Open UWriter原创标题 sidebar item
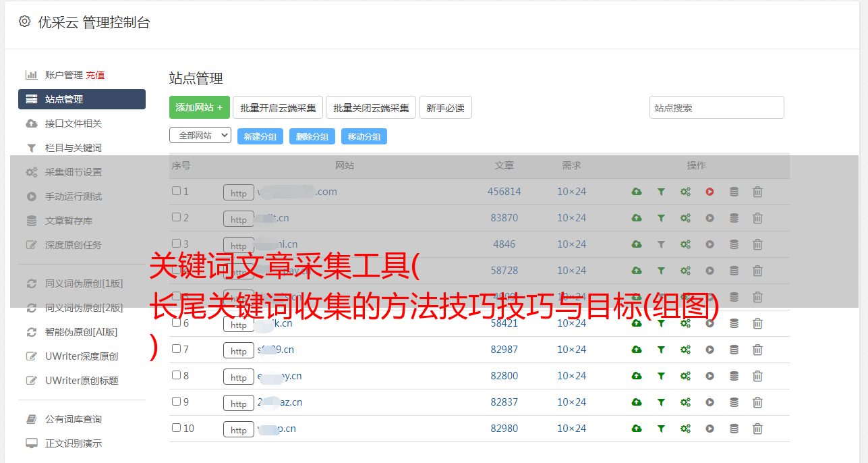This screenshot has height=463, width=868. [82, 381]
